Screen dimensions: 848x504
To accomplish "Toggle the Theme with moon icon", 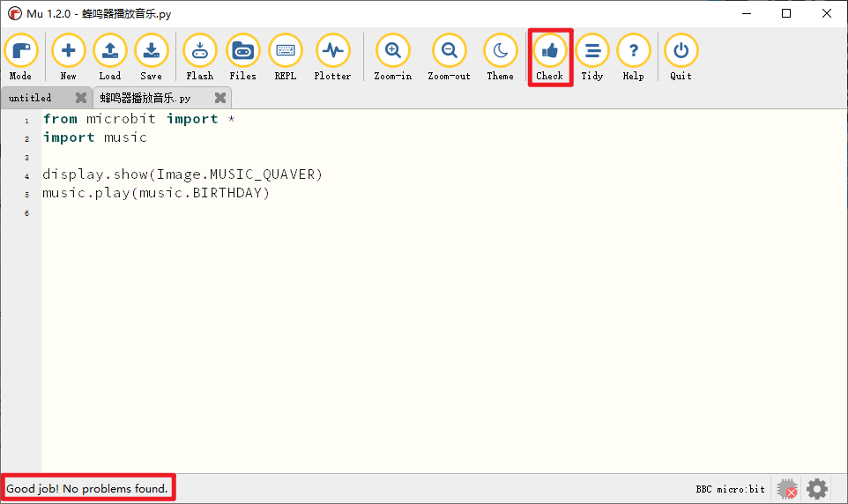I will tap(501, 56).
